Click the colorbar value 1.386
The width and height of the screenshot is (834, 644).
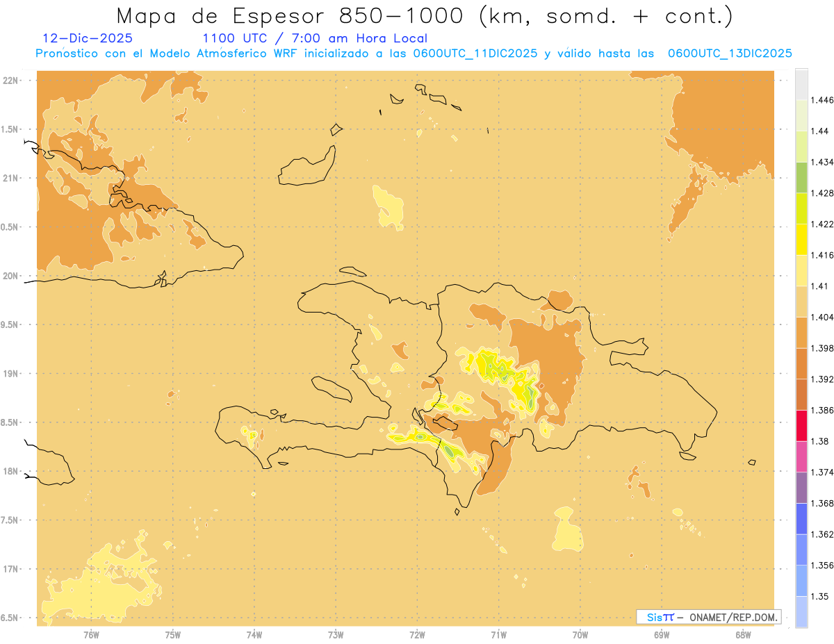coord(822,410)
